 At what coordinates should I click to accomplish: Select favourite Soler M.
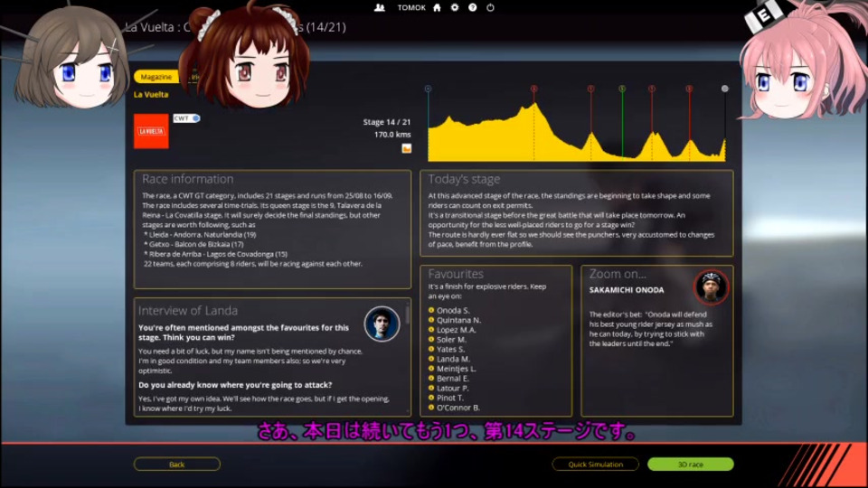coord(451,340)
